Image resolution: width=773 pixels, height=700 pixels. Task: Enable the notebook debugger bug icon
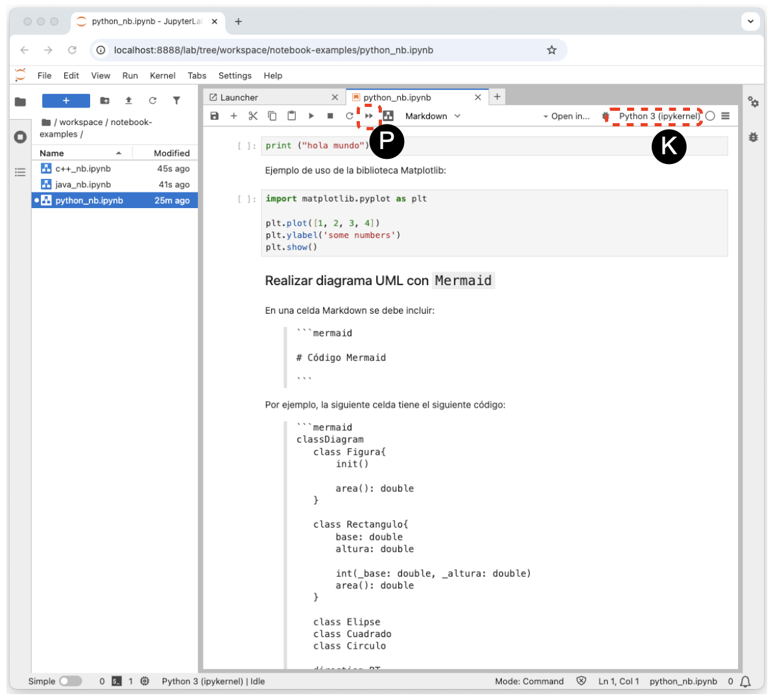pyautogui.click(x=606, y=116)
